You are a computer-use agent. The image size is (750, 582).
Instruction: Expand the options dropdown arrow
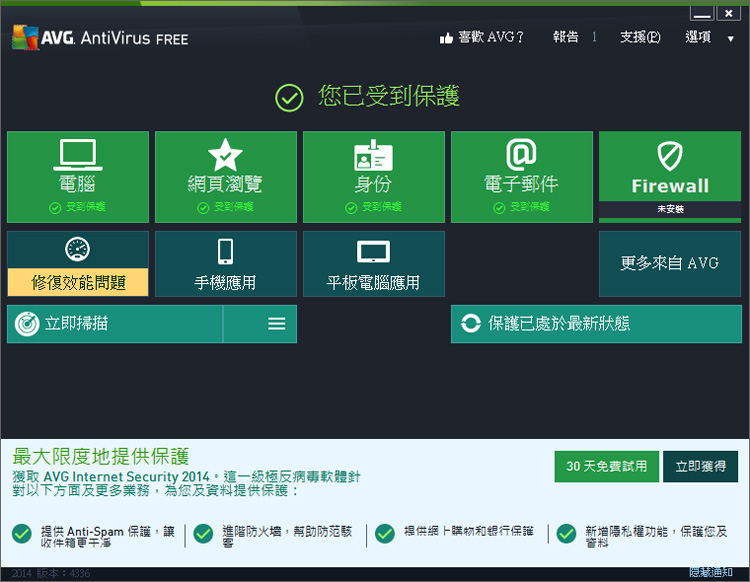pyautogui.click(x=730, y=39)
